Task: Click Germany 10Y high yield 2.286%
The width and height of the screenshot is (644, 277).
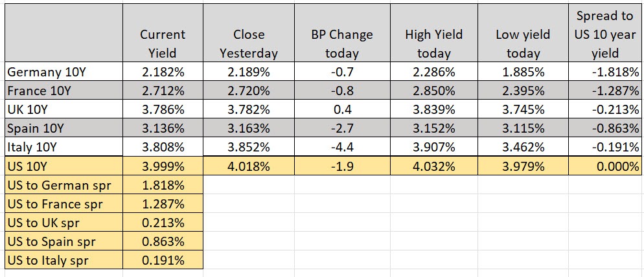Action: (428, 71)
